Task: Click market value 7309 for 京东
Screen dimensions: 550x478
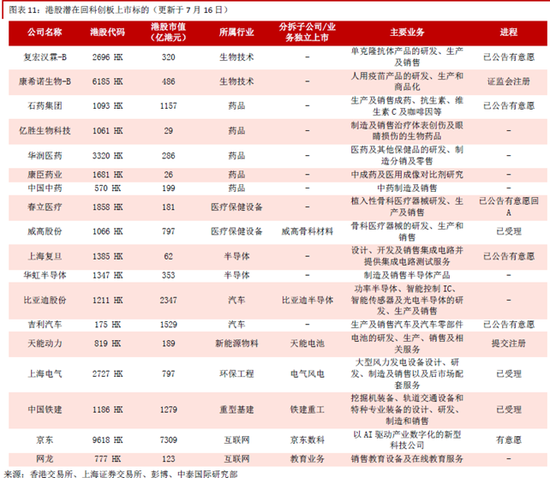Action: click(x=168, y=440)
